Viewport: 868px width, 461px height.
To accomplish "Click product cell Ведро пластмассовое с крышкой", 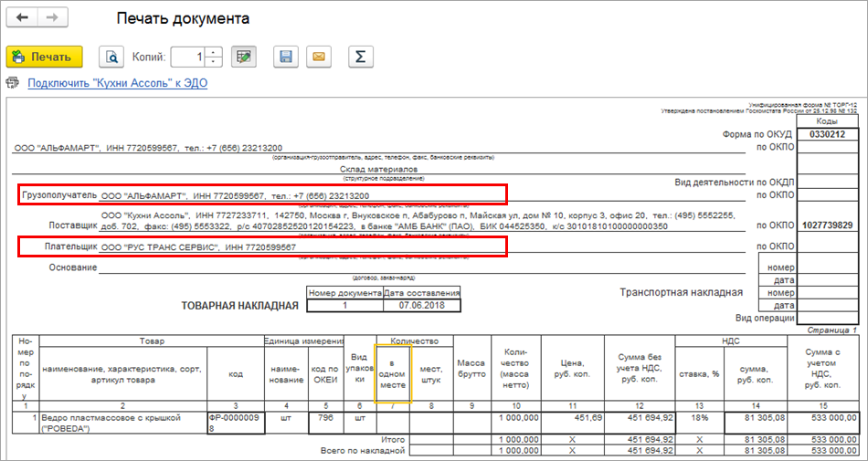I will (x=123, y=423).
